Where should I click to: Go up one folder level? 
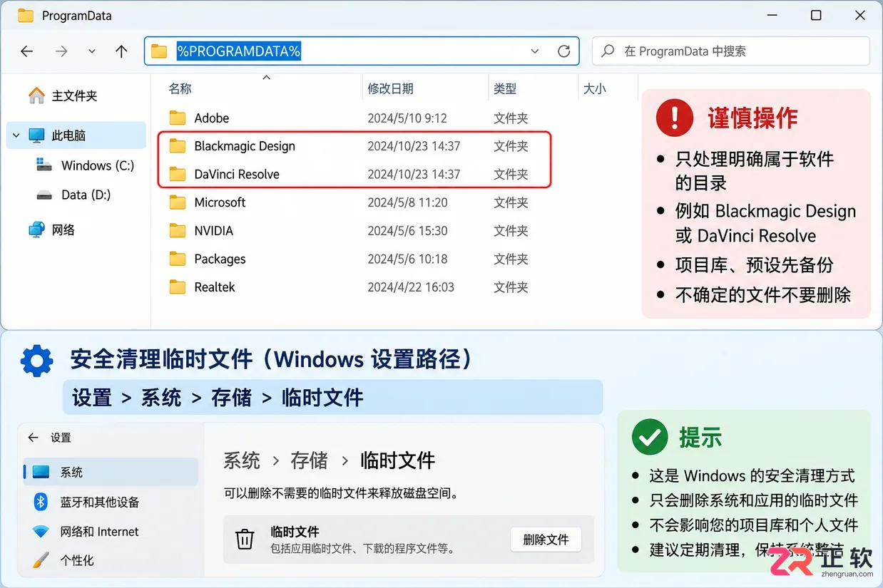(x=121, y=51)
